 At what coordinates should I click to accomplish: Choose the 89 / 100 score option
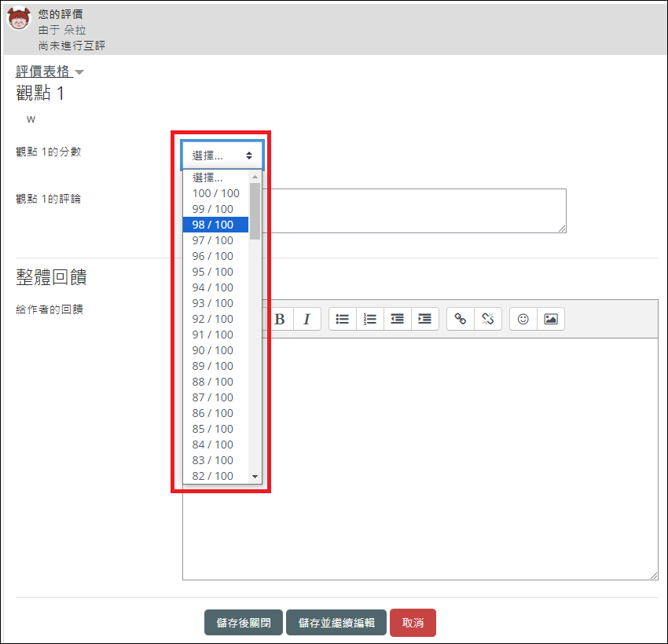(x=215, y=367)
